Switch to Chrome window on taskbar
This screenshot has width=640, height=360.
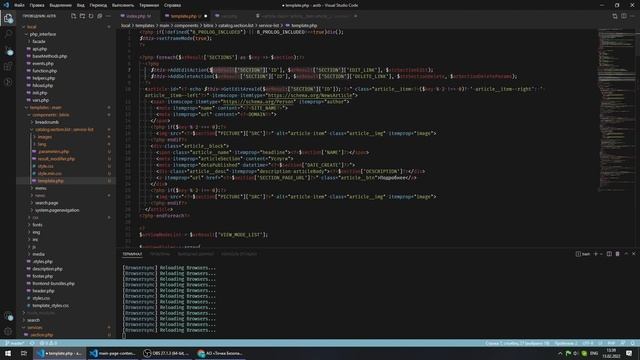click(220, 353)
